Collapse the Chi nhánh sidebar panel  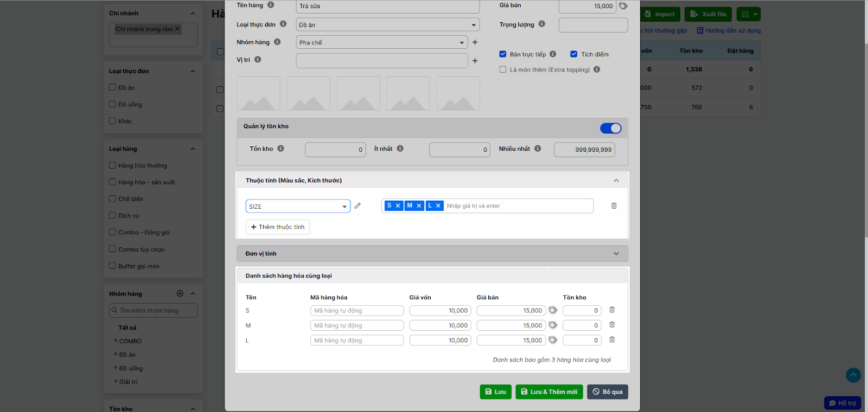click(x=193, y=13)
